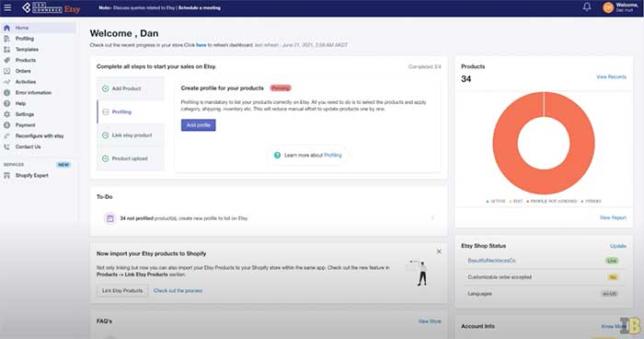Select the Profiling step tab

click(x=131, y=111)
